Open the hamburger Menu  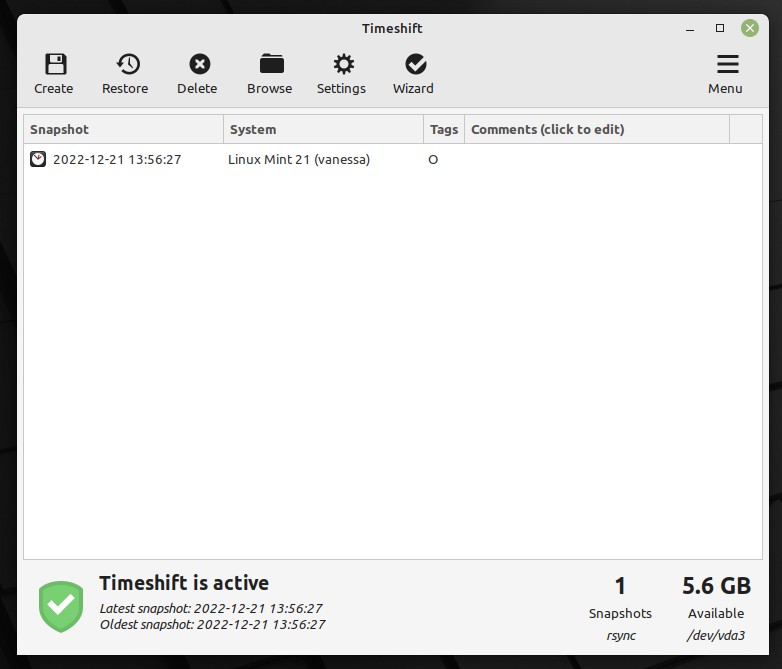coord(726,74)
